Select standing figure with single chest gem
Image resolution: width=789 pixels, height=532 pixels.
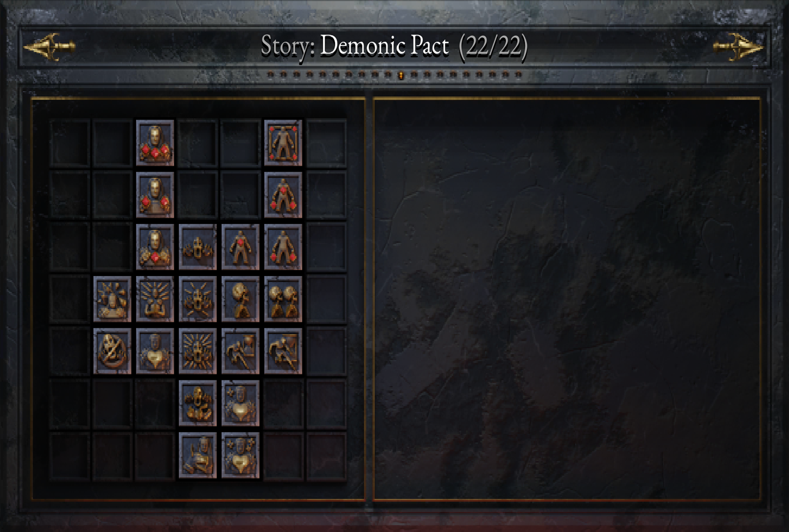click(240, 247)
